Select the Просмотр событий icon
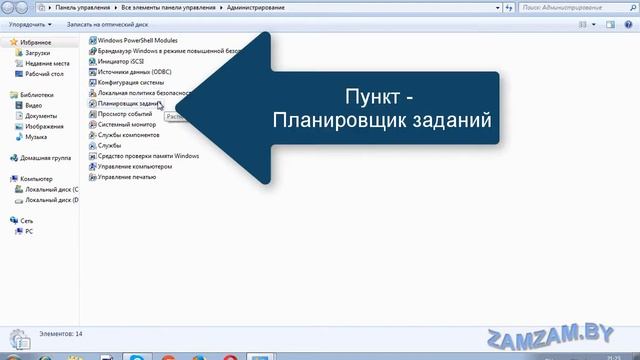The width and height of the screenshot is (640, 360). (93, 114)
